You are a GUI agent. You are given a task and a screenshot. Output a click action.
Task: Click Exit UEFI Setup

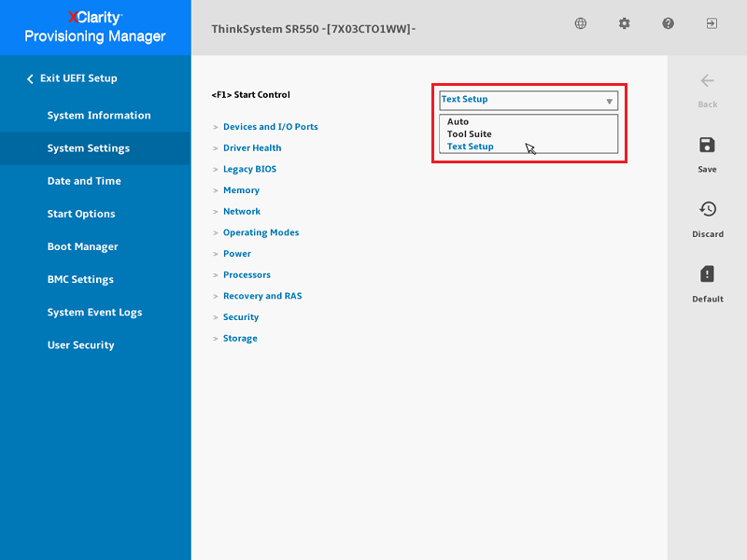78,78
